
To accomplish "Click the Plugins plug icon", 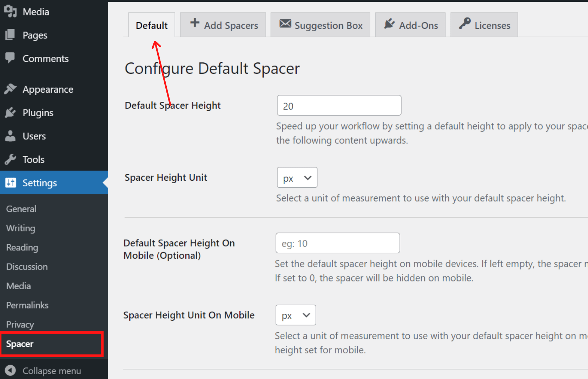I will (x=11, y=113).
